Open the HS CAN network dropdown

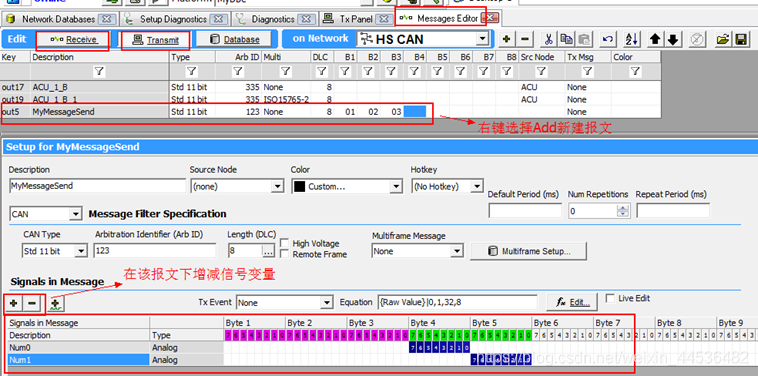(x=482, y=39)
